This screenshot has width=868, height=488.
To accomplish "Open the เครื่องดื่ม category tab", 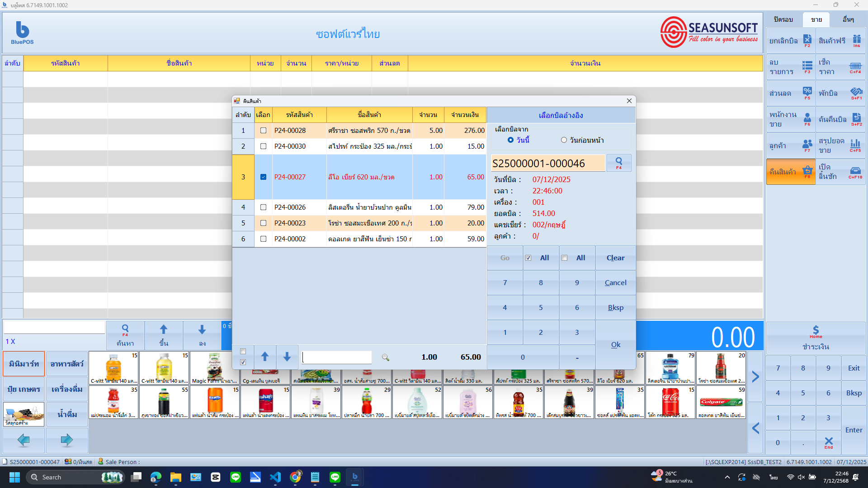I will [67, 389].
